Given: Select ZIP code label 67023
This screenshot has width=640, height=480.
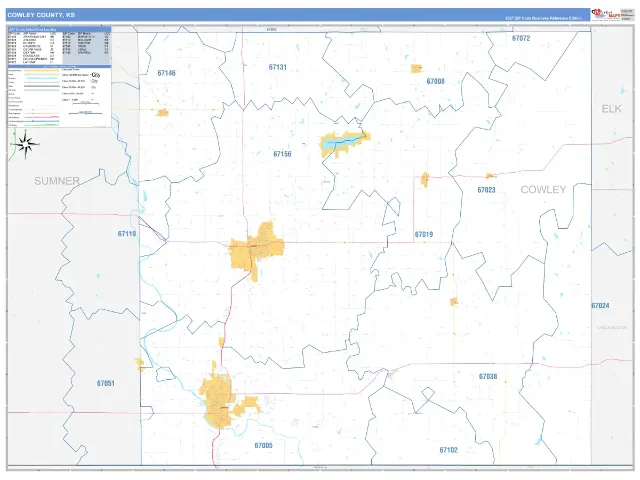Looking at the screenshot, I should pos(486,190).
